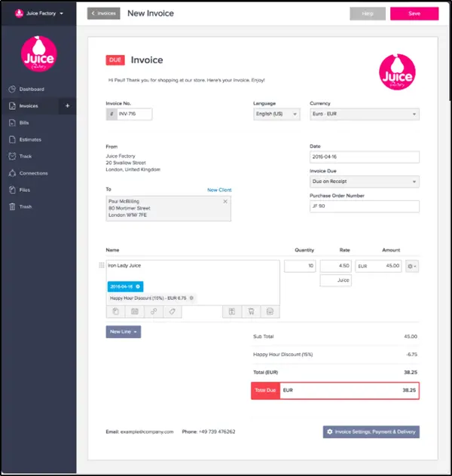The image size is (452, 476).
Task: Click the New Client link
Action: (219, 190)
